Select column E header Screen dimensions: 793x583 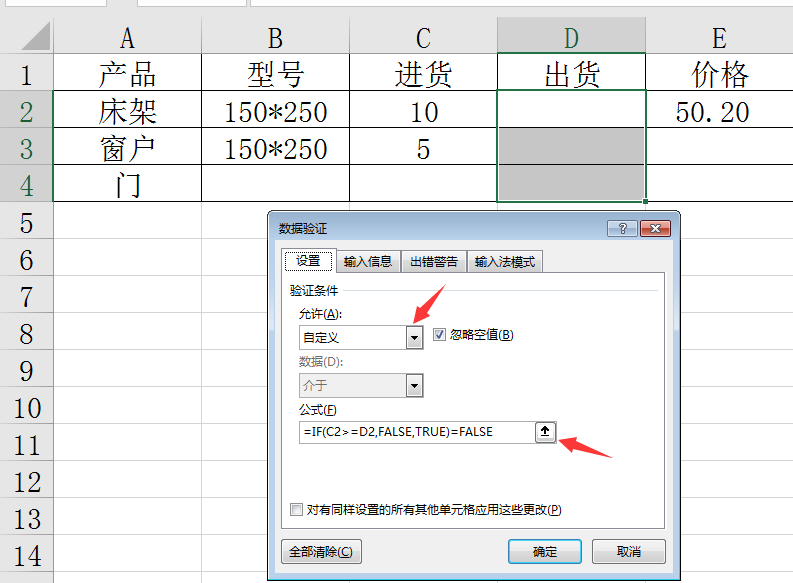[719, 35]
